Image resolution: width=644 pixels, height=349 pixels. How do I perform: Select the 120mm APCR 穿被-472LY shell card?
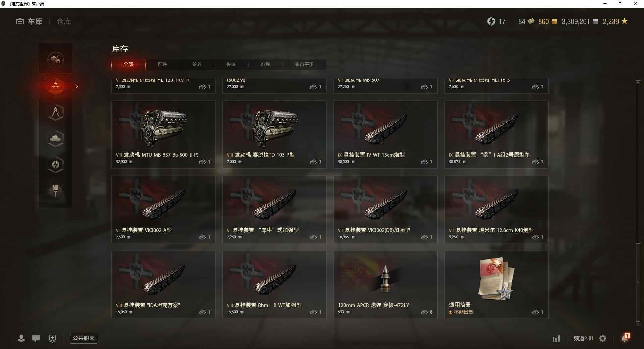click(385, 285)
